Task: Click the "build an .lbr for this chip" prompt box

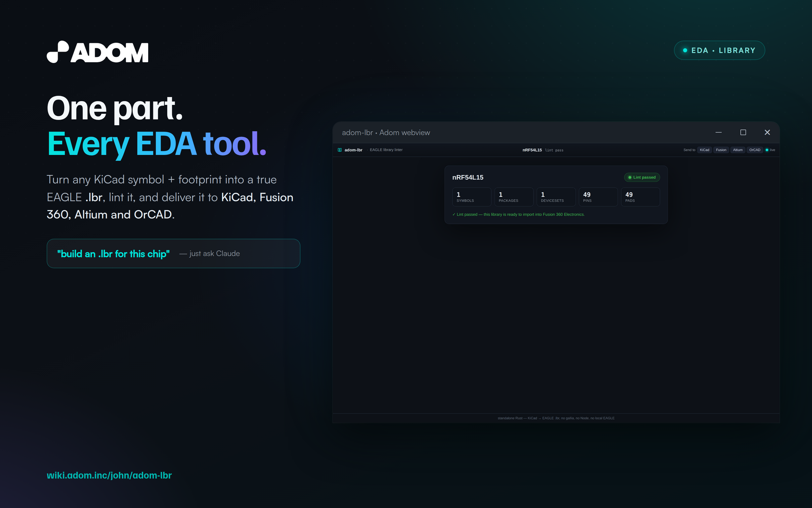Action: [x=173, y=254]
